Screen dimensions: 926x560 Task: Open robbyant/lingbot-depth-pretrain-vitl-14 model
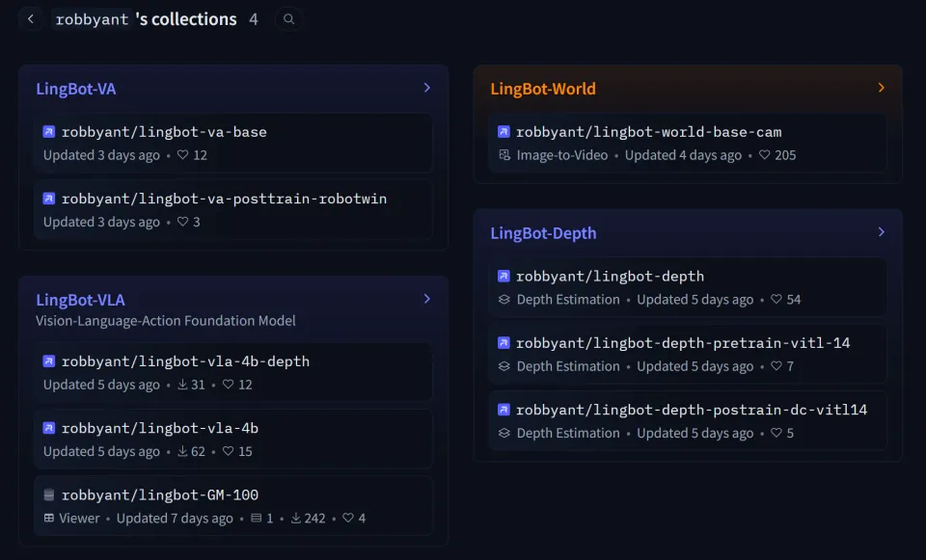coord(682,343)
